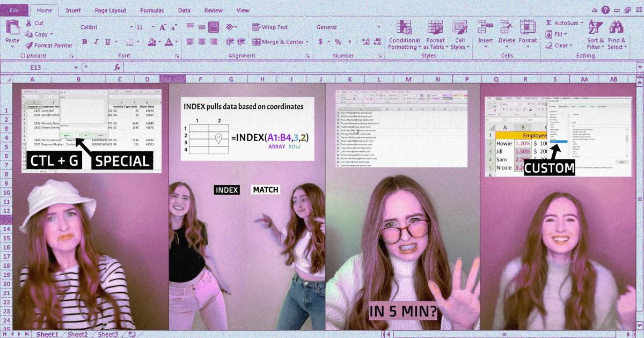The height and width of the screenshot is (338, 644).
Task: Click the Percent Style icon
Action: 338,42
